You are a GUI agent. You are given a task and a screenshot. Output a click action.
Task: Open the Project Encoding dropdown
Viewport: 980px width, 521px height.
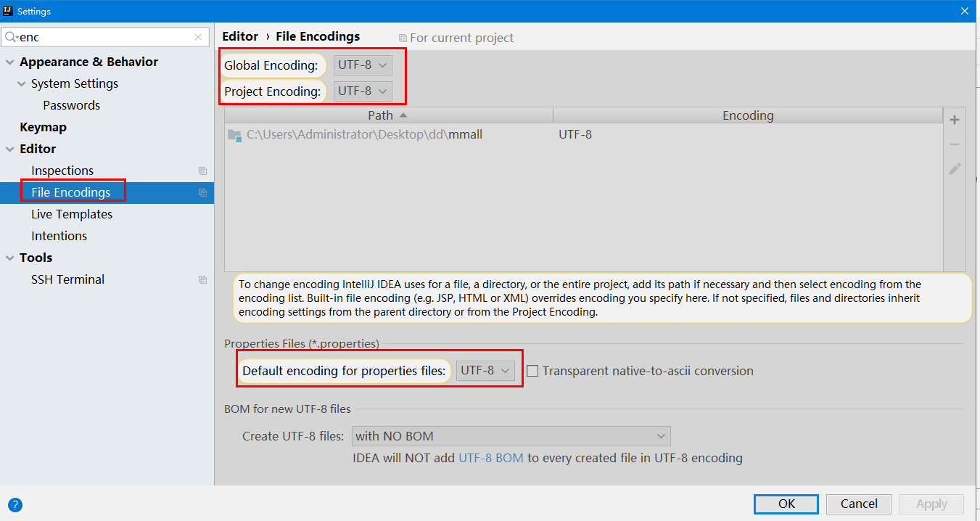click(x=363, y=91)
